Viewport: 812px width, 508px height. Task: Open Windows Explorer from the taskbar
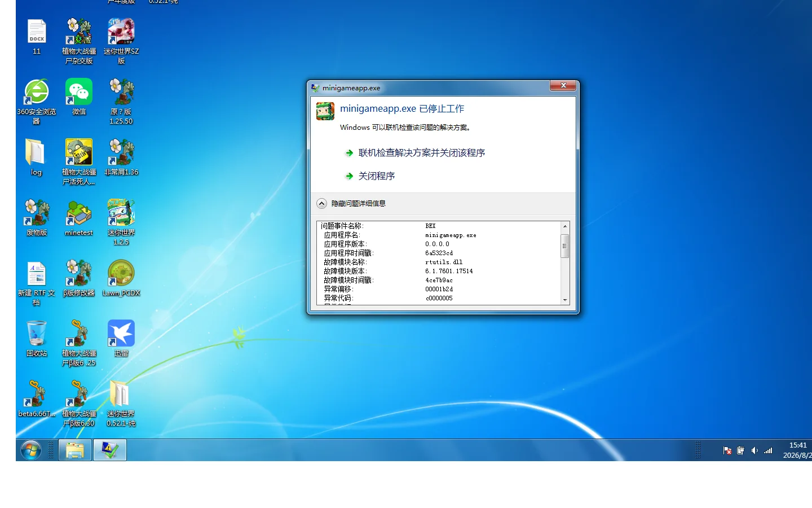point(75,450)
